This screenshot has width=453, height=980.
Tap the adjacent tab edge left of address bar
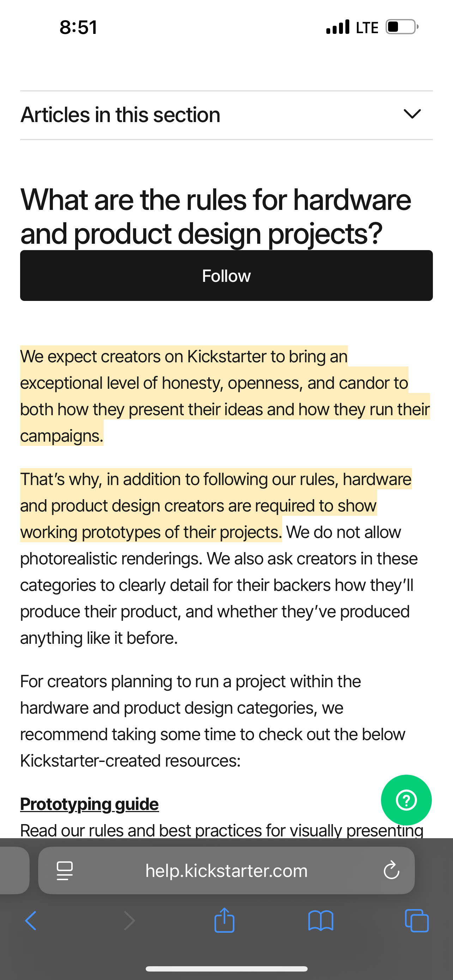(14, 870)
